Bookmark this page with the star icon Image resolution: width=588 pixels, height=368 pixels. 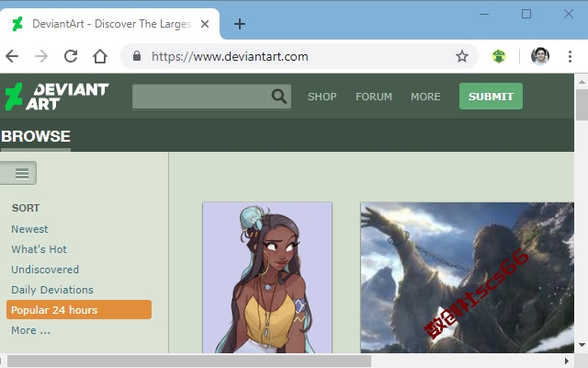click(462, 56)
